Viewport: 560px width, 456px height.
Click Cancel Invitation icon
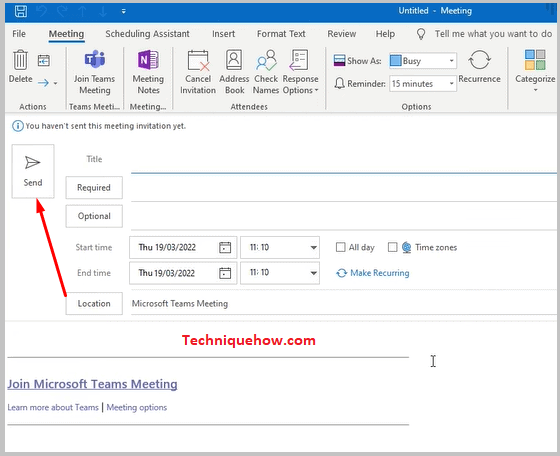coord(198,60)
